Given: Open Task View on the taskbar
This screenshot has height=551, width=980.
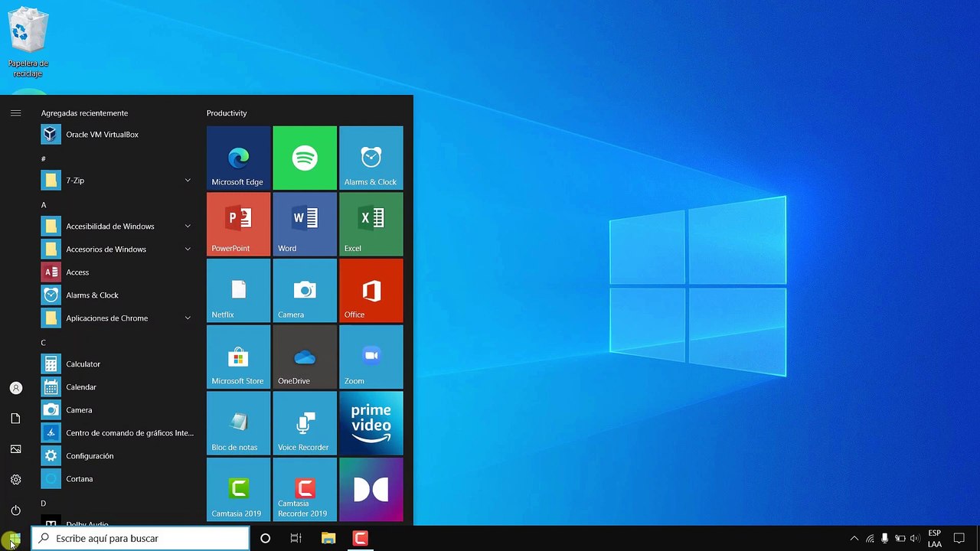Looking at the screenshot, I should point(296,539).
